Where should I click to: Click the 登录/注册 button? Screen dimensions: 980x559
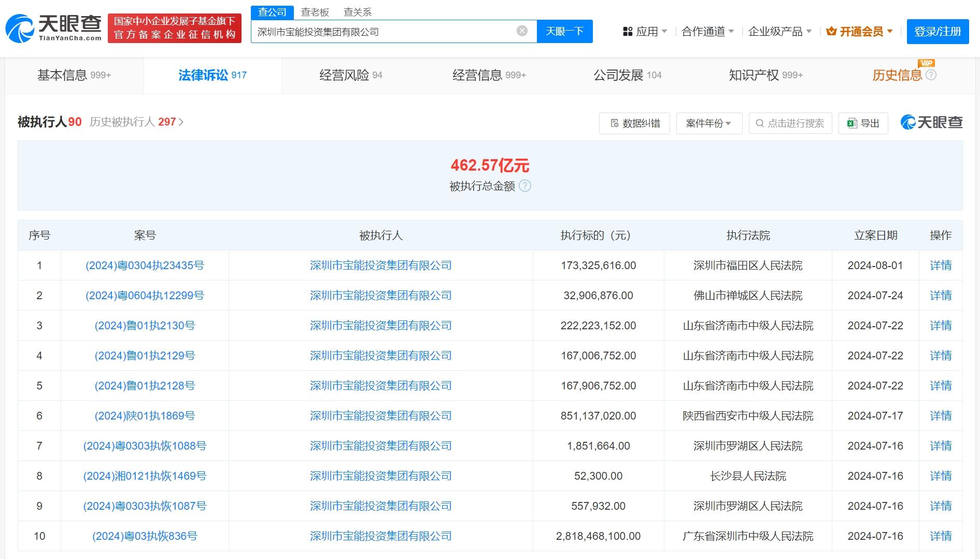coord(938,32)
